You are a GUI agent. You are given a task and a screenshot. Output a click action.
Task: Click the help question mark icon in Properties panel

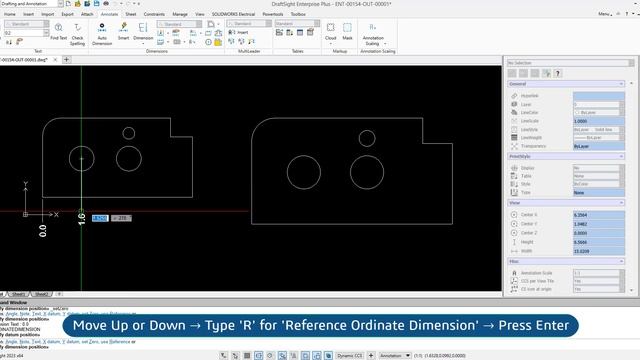pyautogui.click(x=558, y=73)
